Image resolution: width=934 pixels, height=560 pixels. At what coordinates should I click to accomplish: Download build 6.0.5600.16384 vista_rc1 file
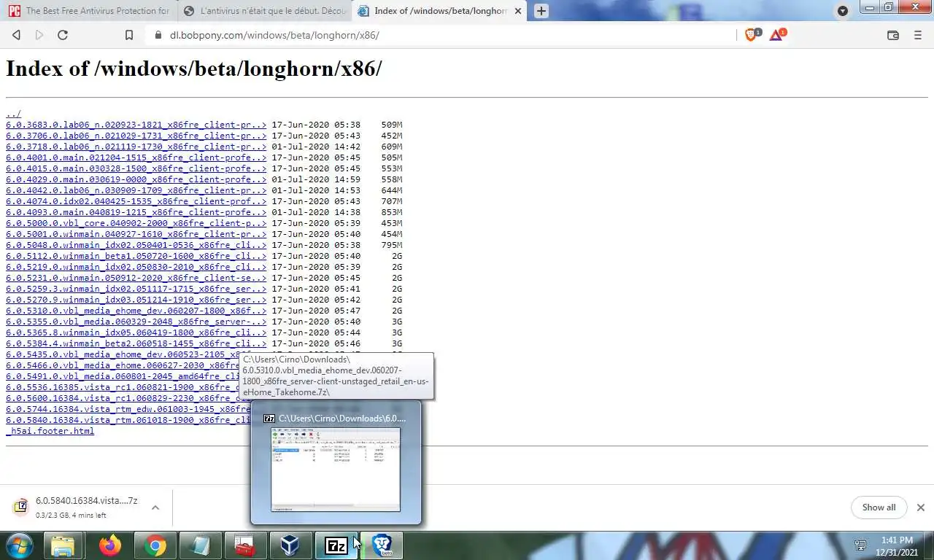point(128,398)
